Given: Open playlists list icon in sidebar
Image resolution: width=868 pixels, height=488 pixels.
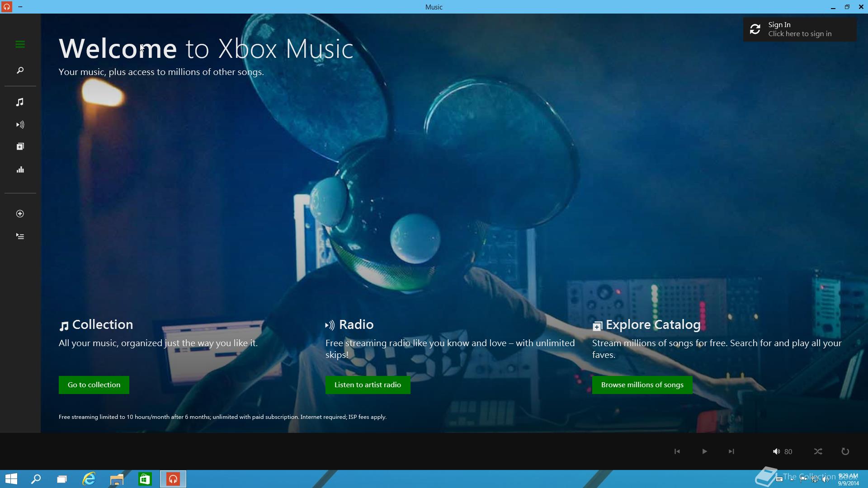Looking at the screenshot, I should point(20,236).
